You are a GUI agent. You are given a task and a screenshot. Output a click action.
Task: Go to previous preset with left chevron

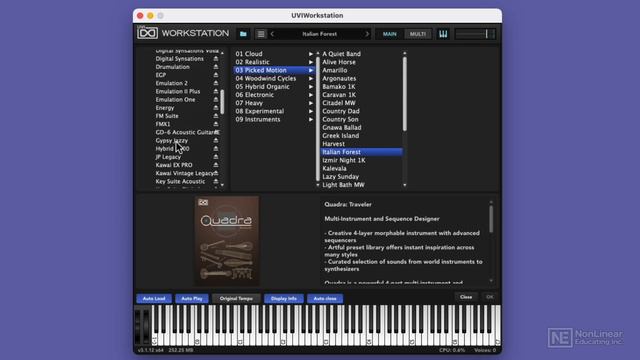(272, 34)
